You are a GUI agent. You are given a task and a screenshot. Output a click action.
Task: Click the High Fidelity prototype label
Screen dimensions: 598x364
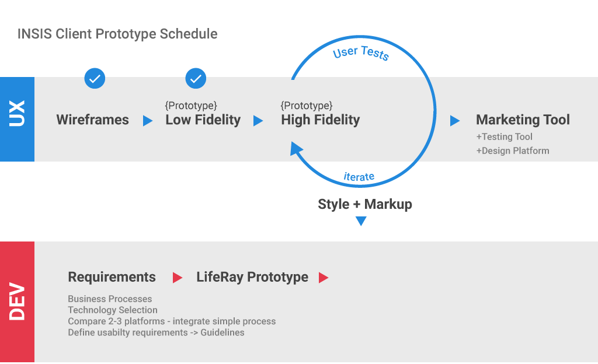[x=320, y=120]
